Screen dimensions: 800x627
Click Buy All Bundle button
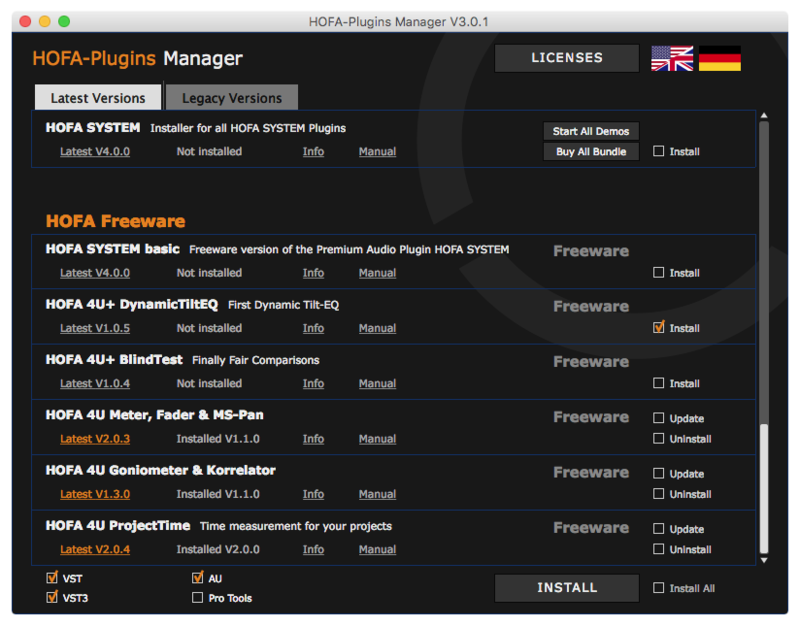tap(591, 152)
